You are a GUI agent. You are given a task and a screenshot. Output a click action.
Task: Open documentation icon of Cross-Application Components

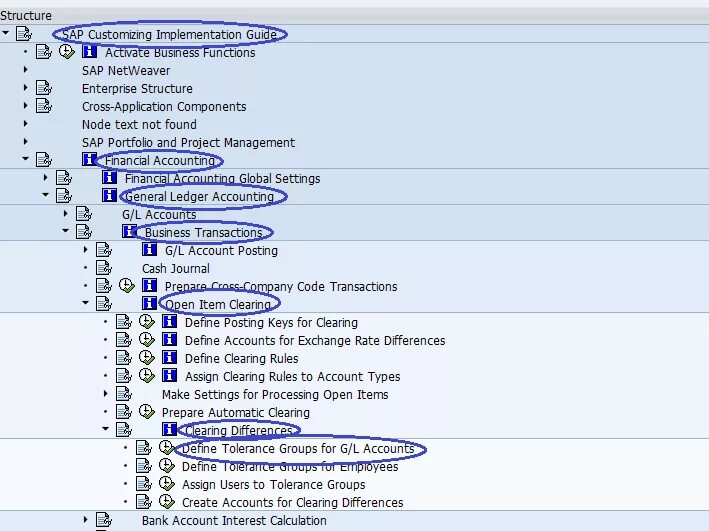coord(44,106)
